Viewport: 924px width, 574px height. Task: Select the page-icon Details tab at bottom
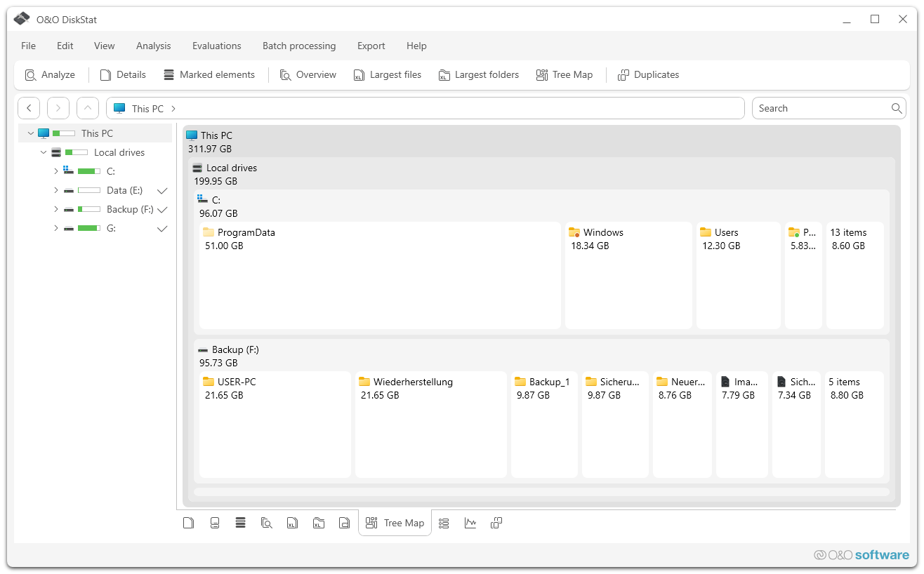(188, 523)
